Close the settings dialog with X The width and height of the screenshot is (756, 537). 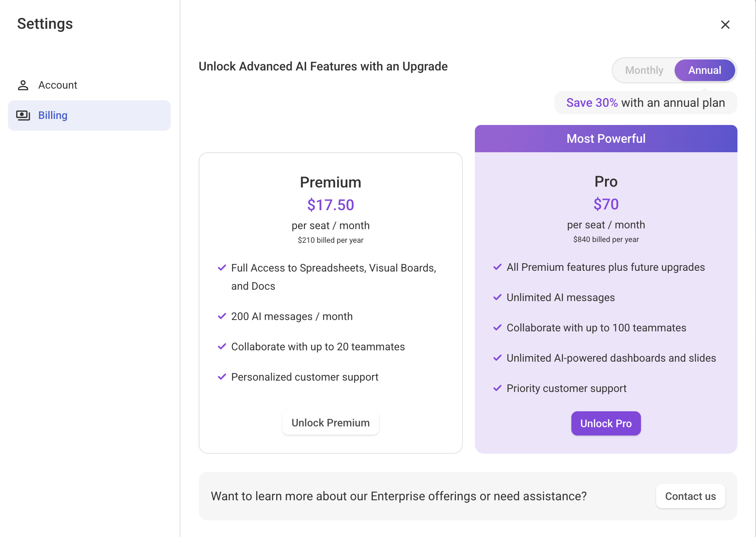(x=725, y=25)
